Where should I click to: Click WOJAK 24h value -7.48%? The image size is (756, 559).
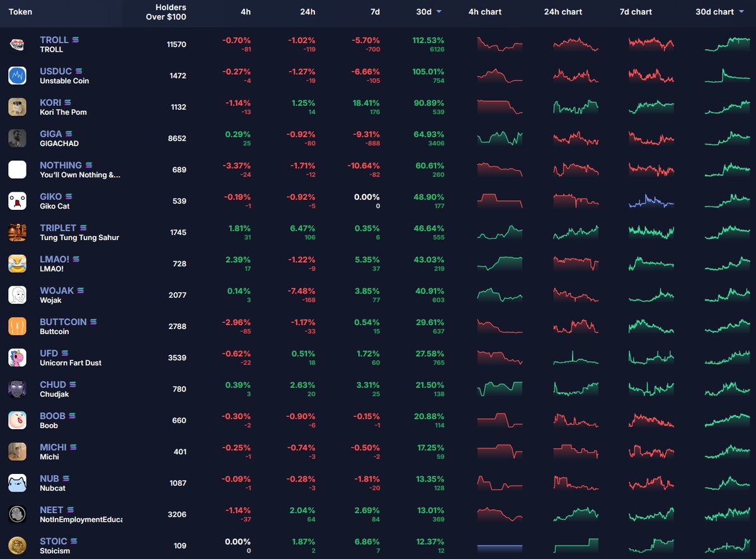tap(300, 291)
